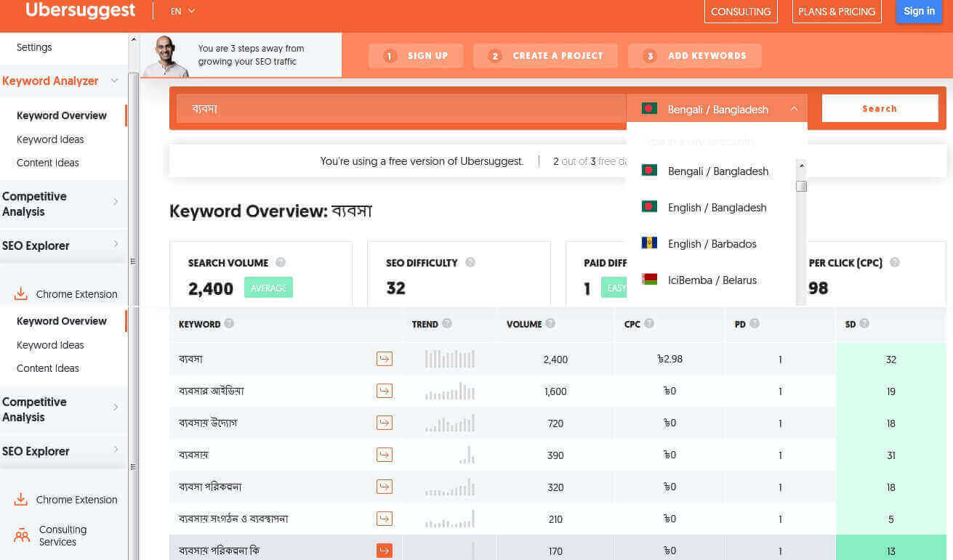Expand upper SEO Explorer section
This screenshot has height=560, width=953.
pyautogui.click(x=116, y=245)
